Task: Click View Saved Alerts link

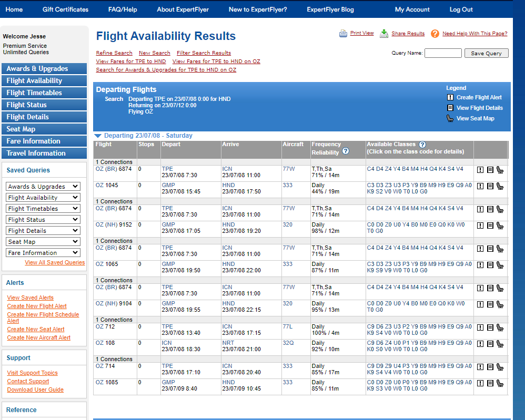Action: [x=30, y=298]
